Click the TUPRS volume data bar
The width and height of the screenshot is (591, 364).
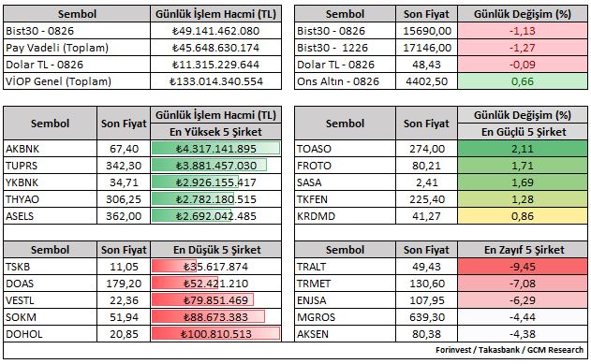pyautogui.click(x=209, y=166)
